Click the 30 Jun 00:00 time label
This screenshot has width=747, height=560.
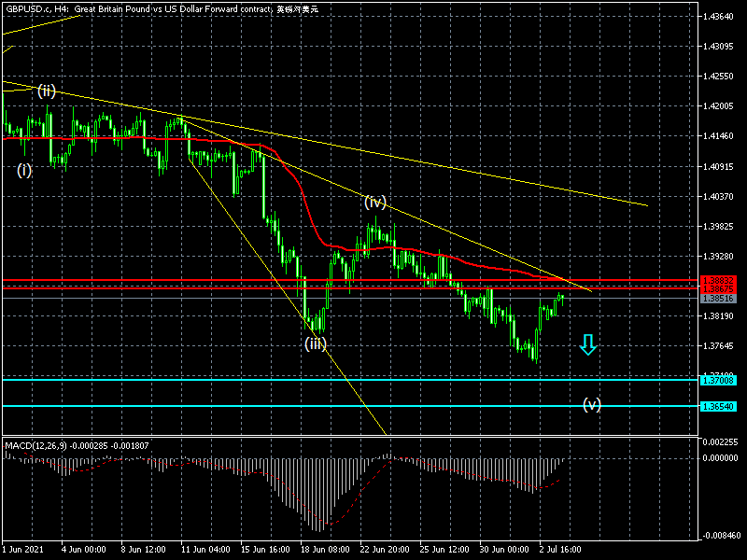(x=504, y=550)
